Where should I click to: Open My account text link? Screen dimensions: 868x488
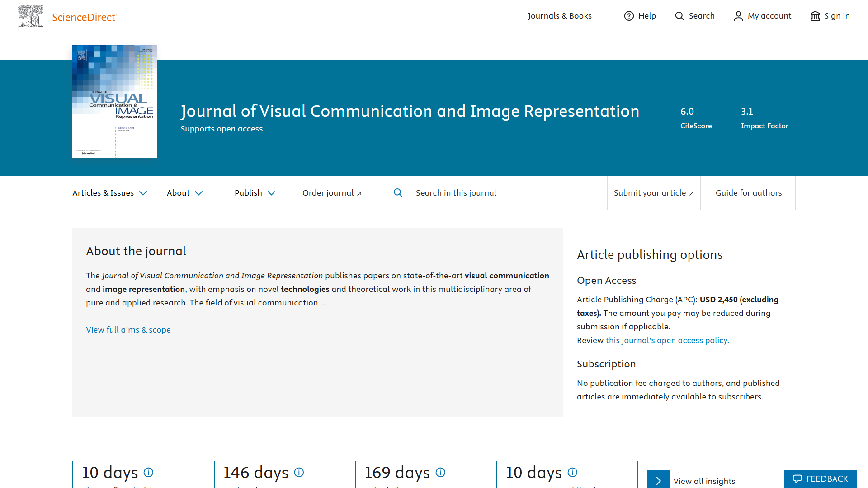tap(769, 16)
